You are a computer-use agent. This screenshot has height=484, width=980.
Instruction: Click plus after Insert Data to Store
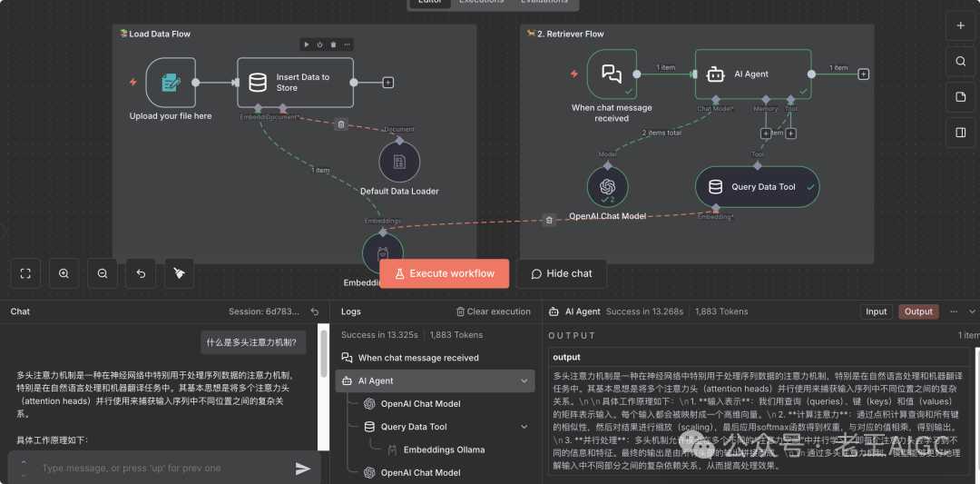point(388,83)
